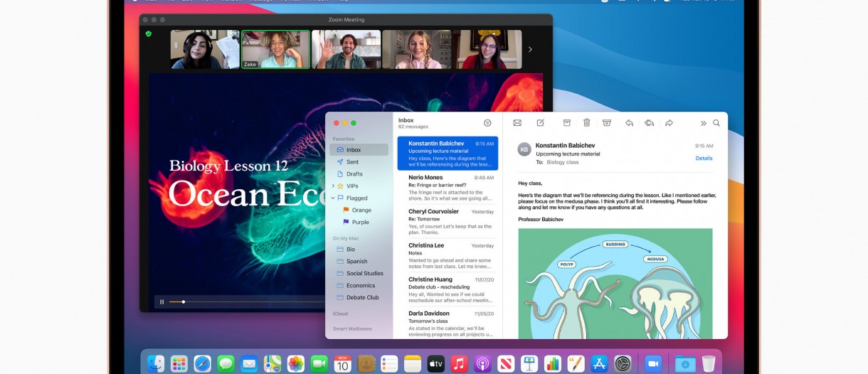This screenshot has width=868, height=374.
Task: Collapse the Flagged mailbox group
Action: pyautogui.click(x=333, y=198)
